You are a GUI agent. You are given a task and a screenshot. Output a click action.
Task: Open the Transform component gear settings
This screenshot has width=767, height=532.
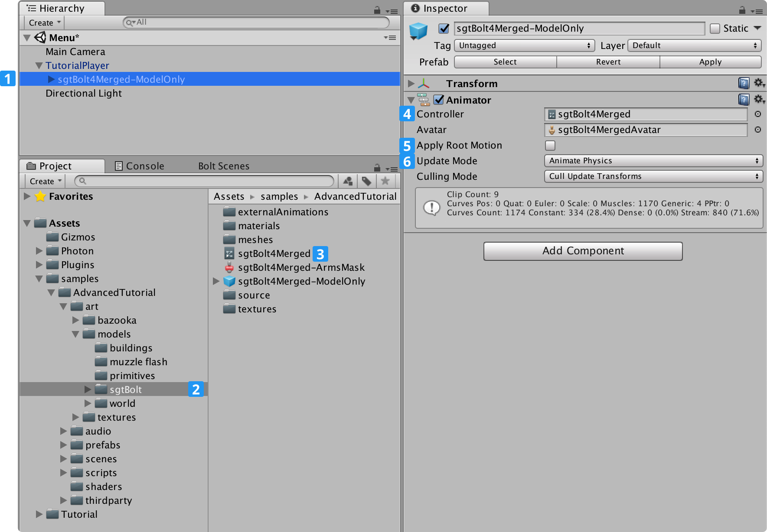point(759,83)
